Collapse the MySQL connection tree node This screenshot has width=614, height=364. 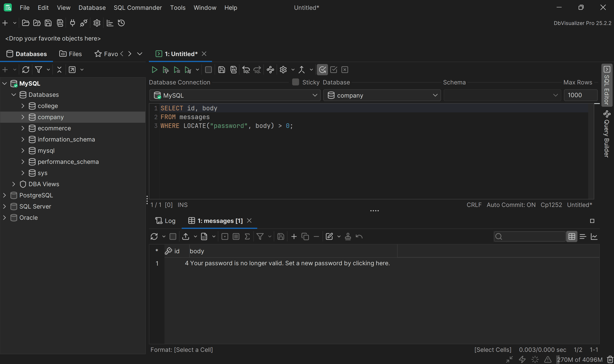pyautogui.click(x=4, y=83)
